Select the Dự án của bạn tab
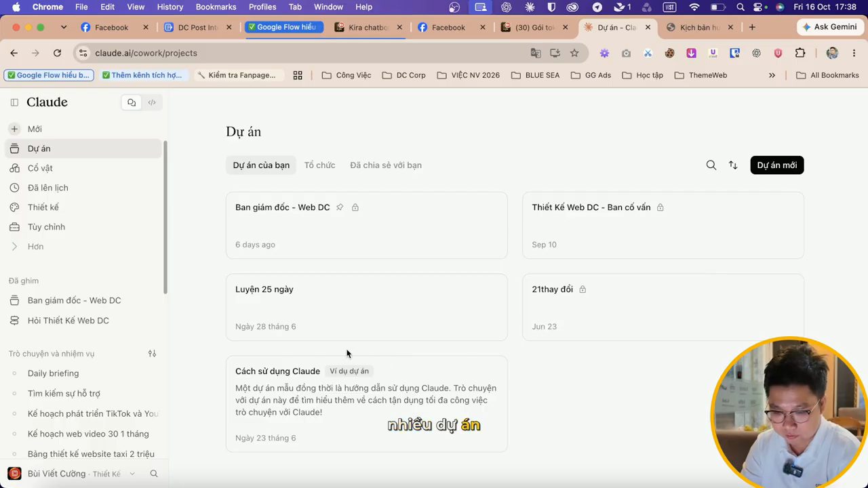 [x=261, y=165]
